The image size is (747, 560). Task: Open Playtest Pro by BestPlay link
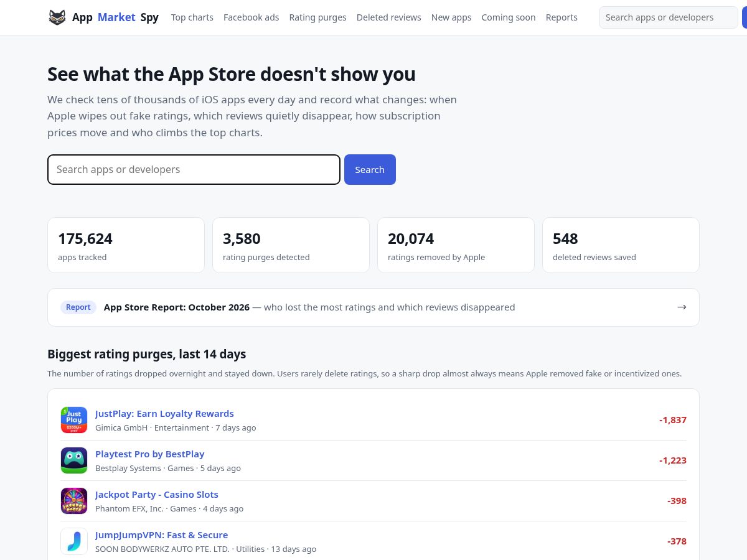tap(150, 454)
